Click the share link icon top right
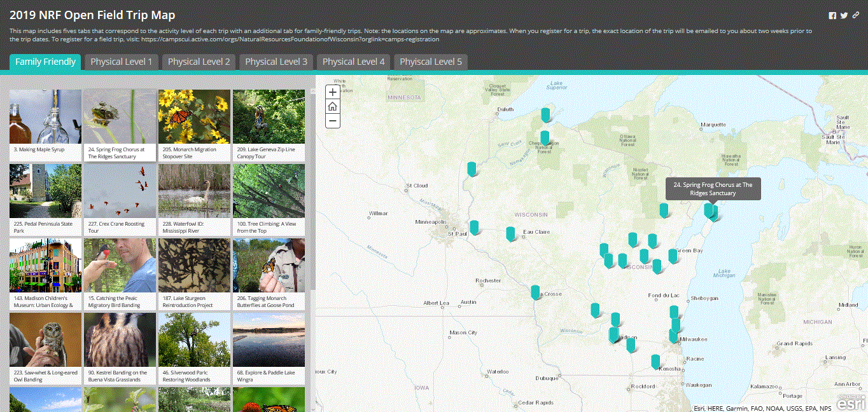Image resolution: width=868 pixels, height=412 pixels. 855,15
